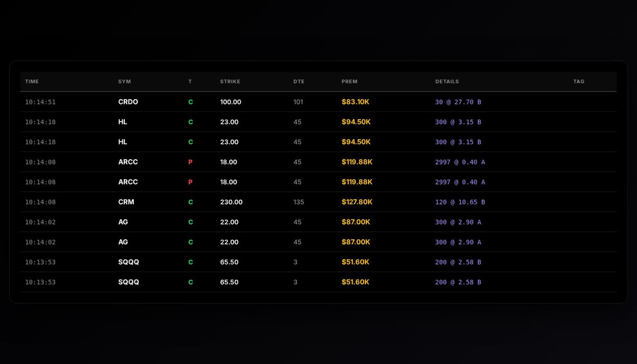Image resolution: width=637 pixels, height=364 pixels.
Task: Click the 135 DTE value
Action: point(298,202)
